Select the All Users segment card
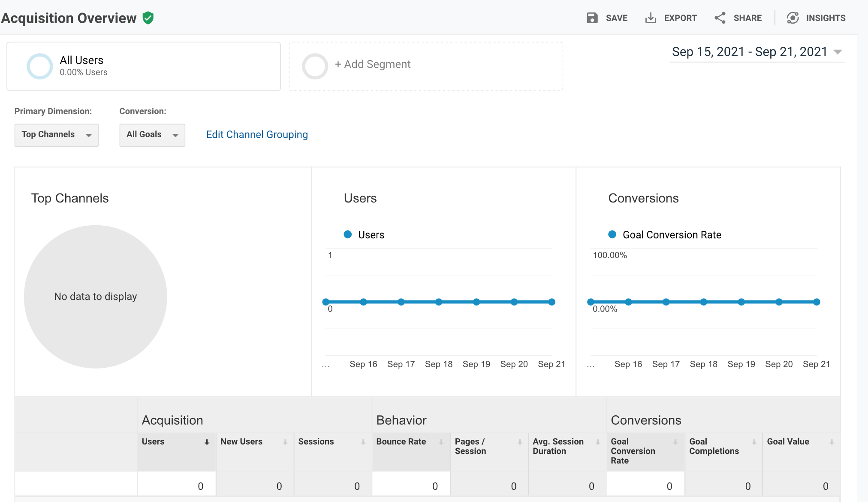Viewport: 868px width, 502px height. (x=143, y=66)
